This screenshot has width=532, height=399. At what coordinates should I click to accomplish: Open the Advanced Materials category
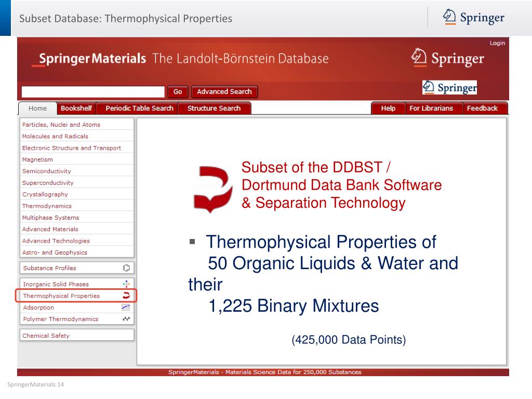pyautogui.click(x=77, y=229)
